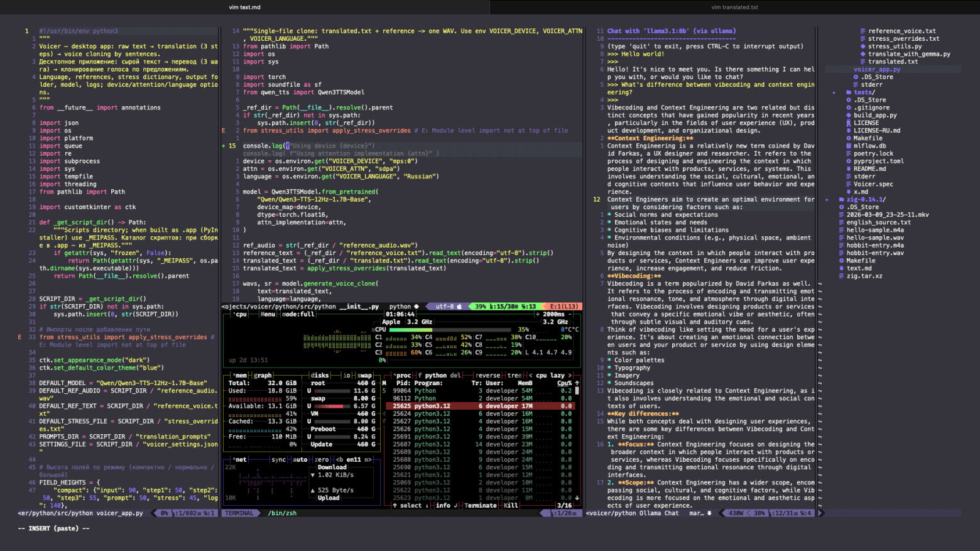Image resolution: width=980 pixels, height=551 pixels.
Task: Select the voicer_app.py file in tree
Action: click(877, 69)
